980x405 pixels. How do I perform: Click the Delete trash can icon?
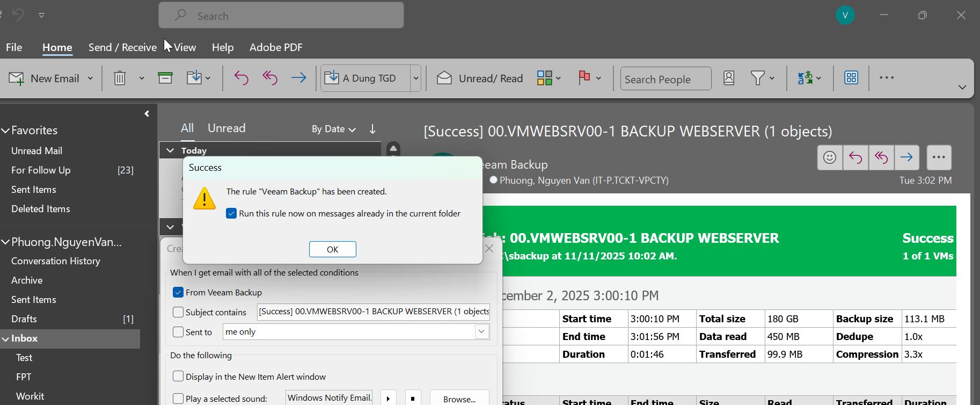pos(120,78)
